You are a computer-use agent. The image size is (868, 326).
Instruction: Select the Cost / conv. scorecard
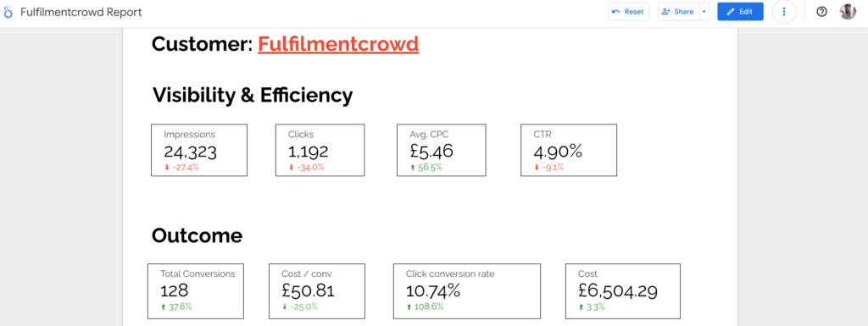(317, 291)
